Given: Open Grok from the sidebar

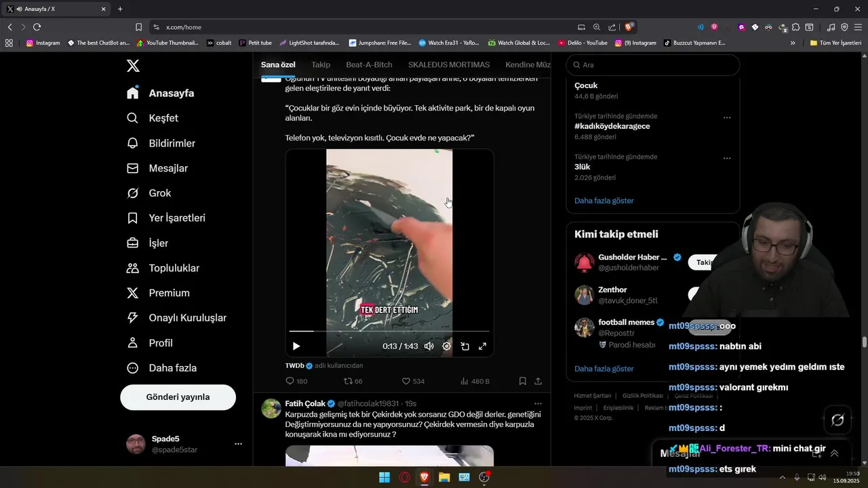Looking at the screenshot, I should pyautogui.click(x=149, y=193).
